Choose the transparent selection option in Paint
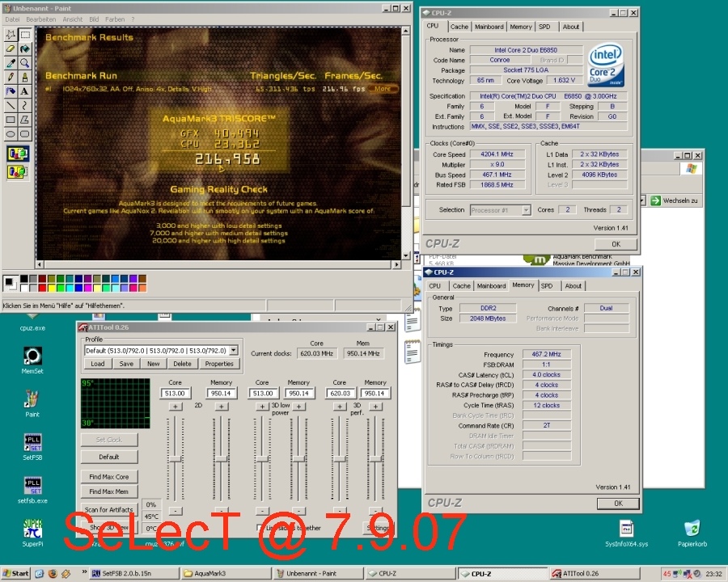 click(x=18, y=171)
